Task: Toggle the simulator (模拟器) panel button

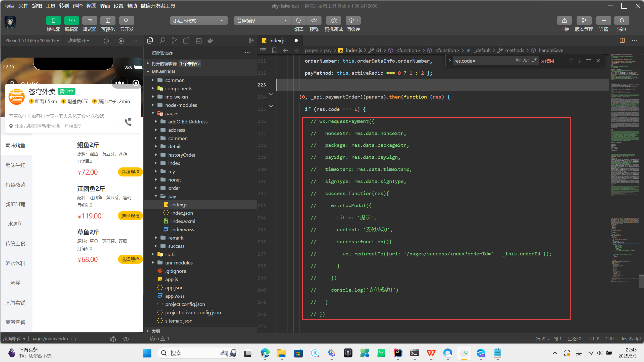Action: [53, 21]
